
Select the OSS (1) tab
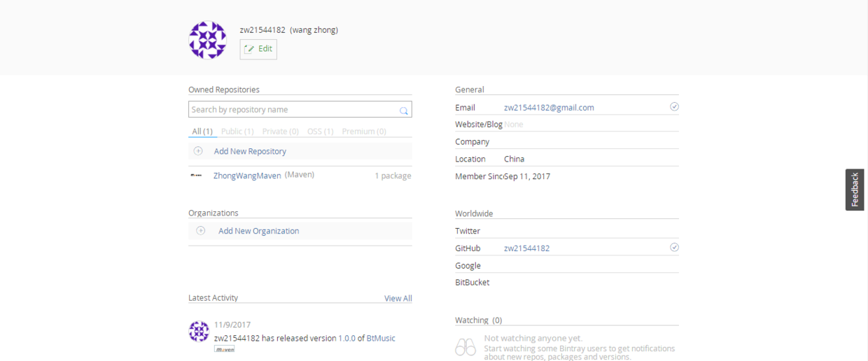(320, 132)
